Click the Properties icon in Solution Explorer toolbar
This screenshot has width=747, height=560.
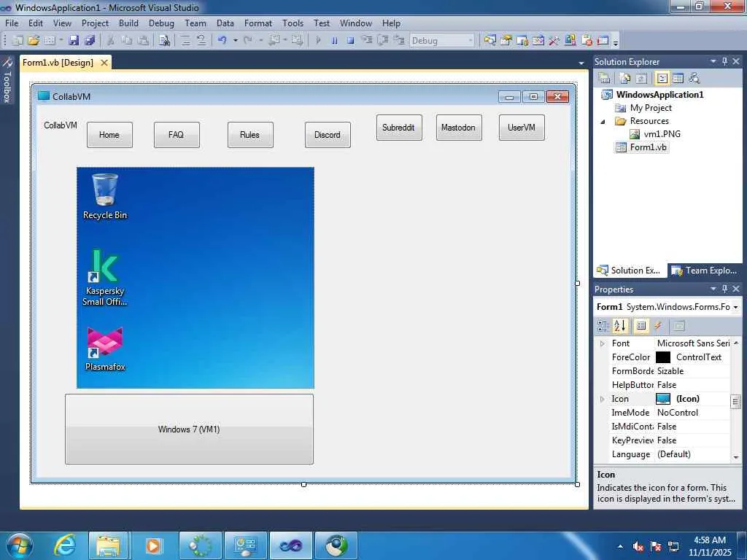[604, 78]
